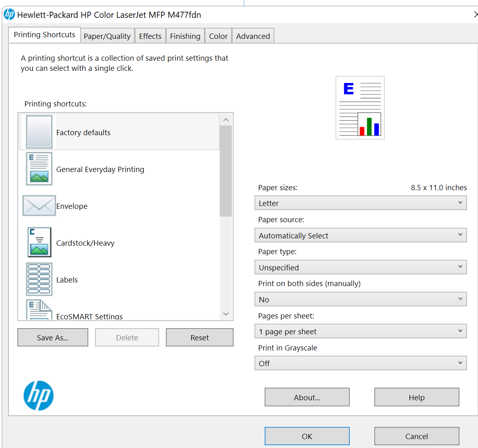This screenshot has width=478, height=448.
Task: Open the Paper type dropdown showing Unspecified
Action: [x=361, y=267]
